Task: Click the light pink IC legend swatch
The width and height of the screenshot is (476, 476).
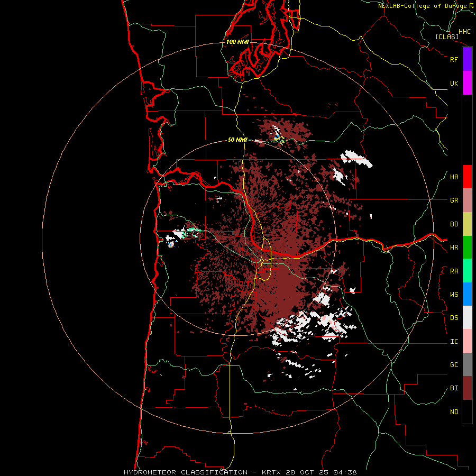Action: click(467, 341)
